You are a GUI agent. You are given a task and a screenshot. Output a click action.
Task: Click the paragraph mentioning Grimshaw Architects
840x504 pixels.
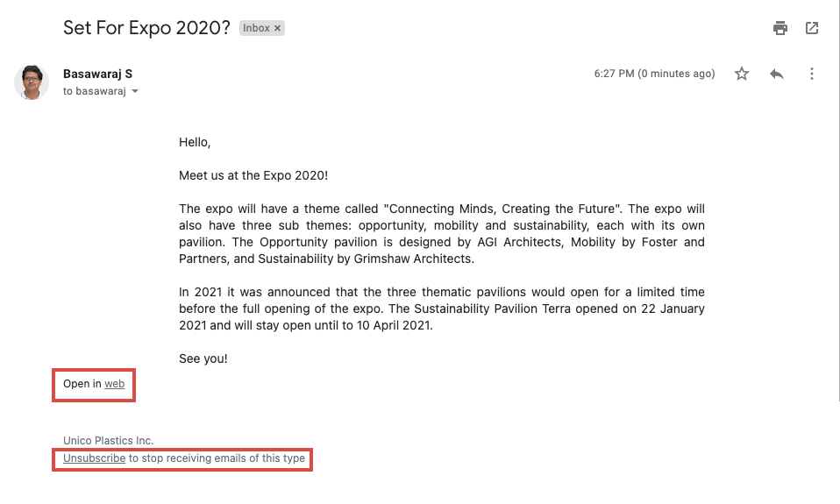442,233
